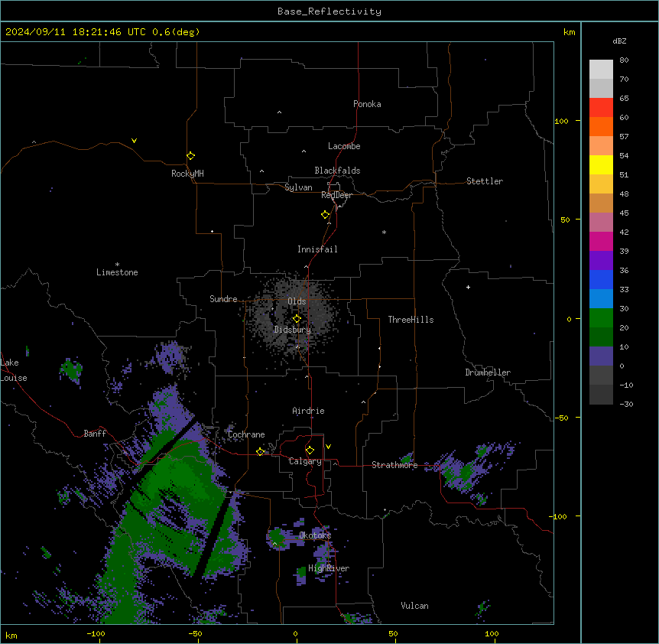Click the Lacombe city label
Image resolution: width=659 pixels, height=644 pixels.
[x=344, y=146]
